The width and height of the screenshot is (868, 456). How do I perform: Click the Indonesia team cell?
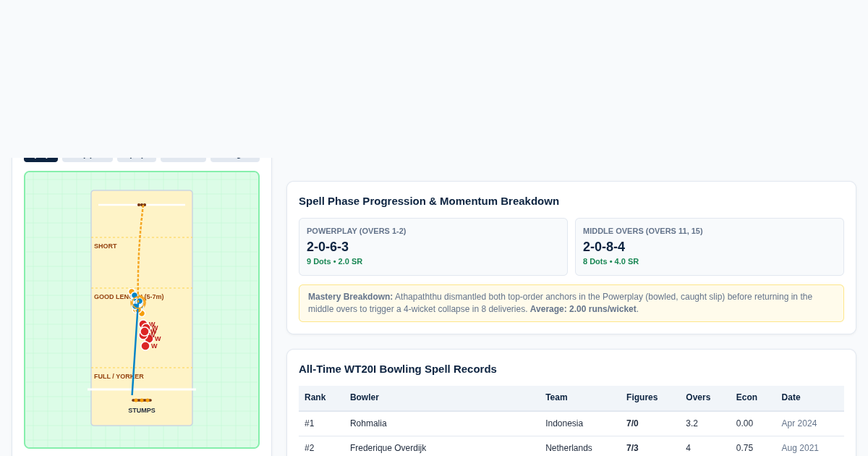coord(564,423)
